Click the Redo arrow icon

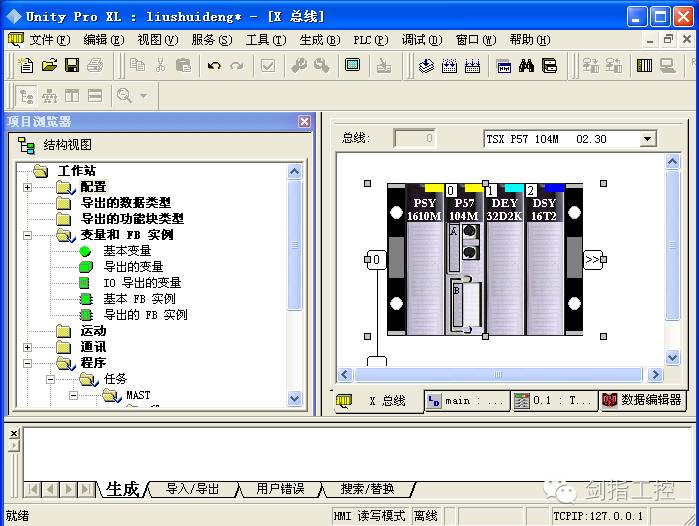[237, 66]
